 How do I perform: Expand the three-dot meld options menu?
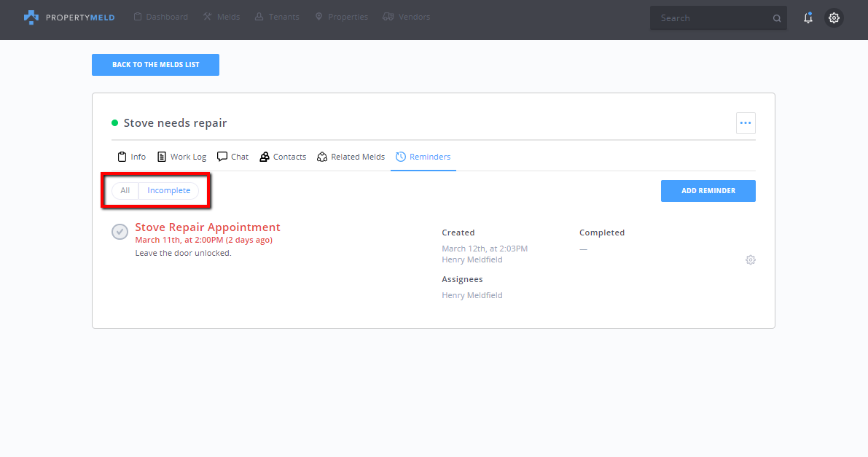tap(745, 123)
